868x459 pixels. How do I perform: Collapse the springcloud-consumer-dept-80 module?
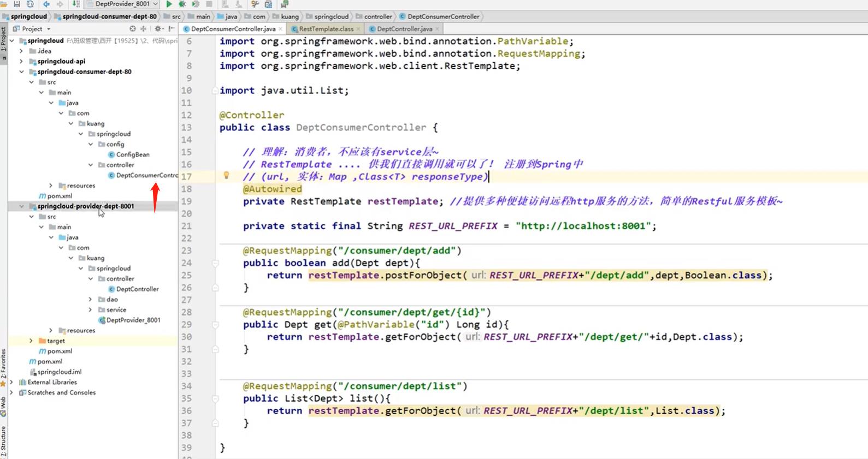21,71
